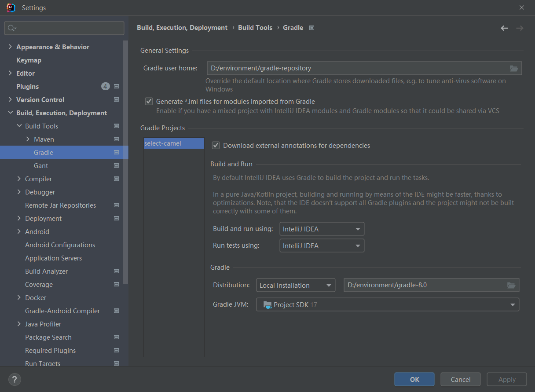
Task: Open Distribution Local installation dropdown
Action: point(296,285)
